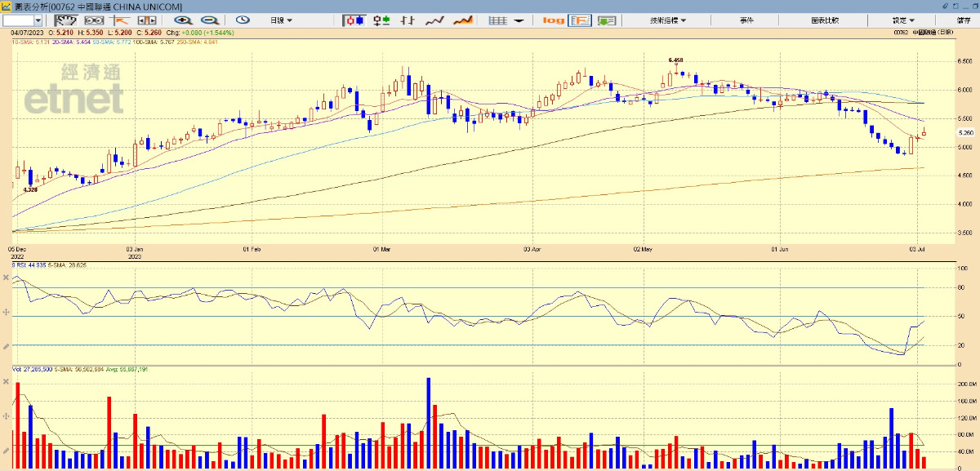
Task: Toggle the chart info panel icon
Action: [x=581, y=20]
